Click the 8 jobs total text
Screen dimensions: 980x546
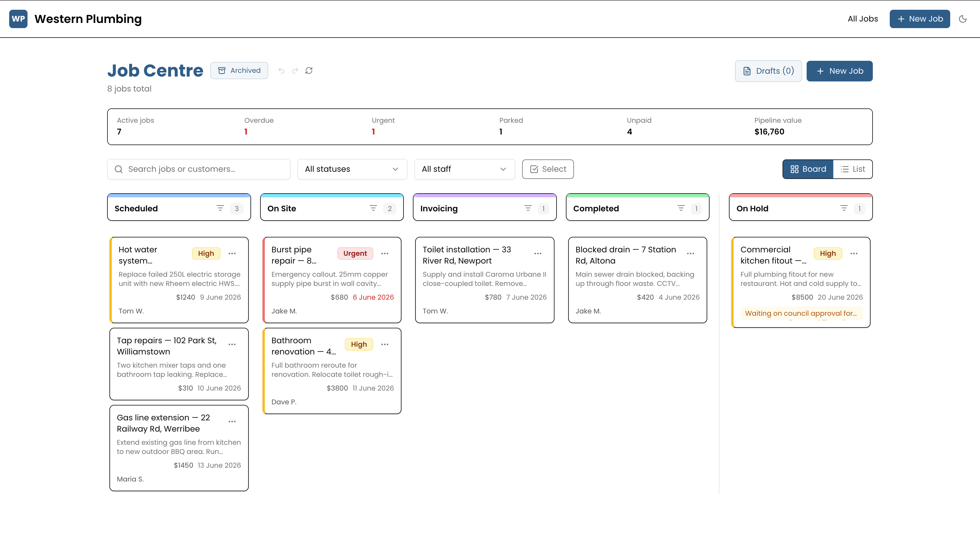pyautogui.click(x=129, y=89)
